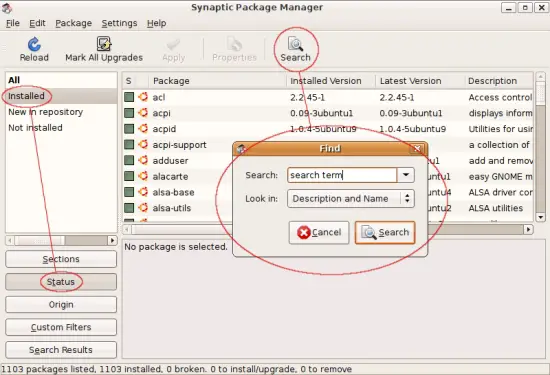This screenshot has width=550, height=375.
Task: Click the Cancel button with red X
Action: (319, 232)
